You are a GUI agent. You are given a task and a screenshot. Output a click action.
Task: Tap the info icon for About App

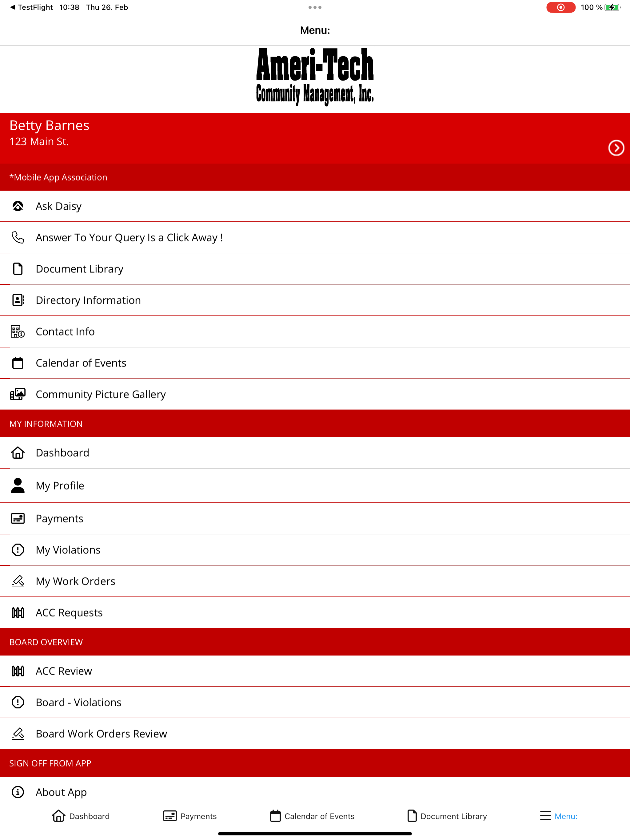pos(18,792)
